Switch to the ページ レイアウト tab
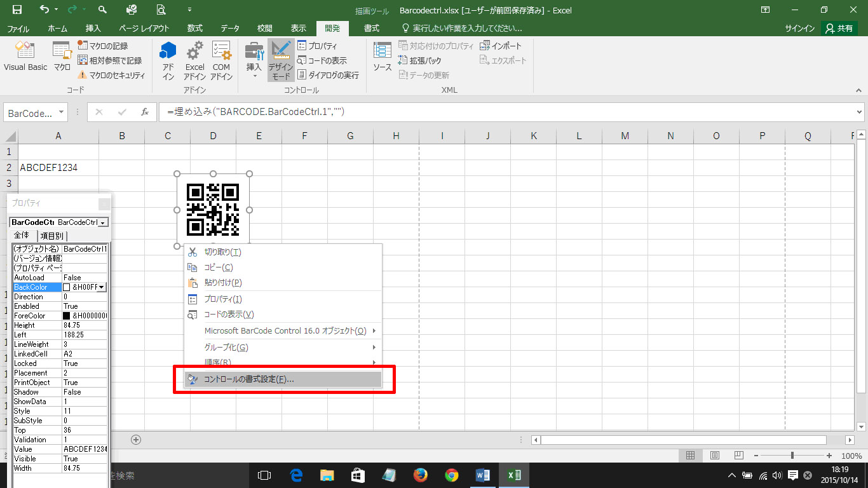Image resolution: width=868 pixels, height=488 pixels. tap(144, 29)
